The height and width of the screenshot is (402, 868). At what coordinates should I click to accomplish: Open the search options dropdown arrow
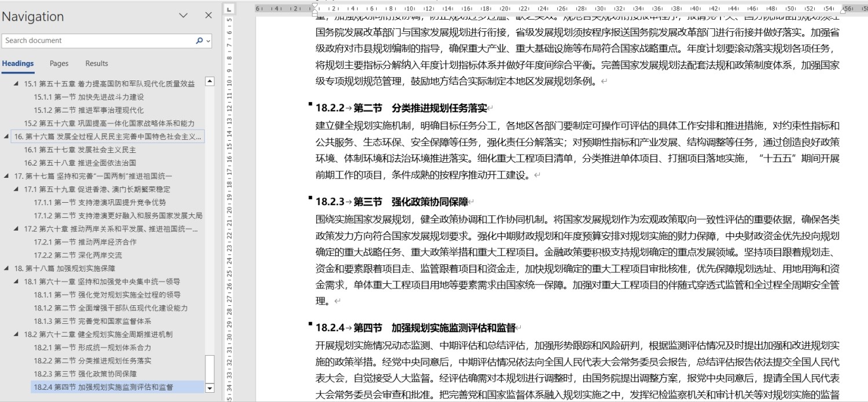pyautogui.click(x=208, y=41)
